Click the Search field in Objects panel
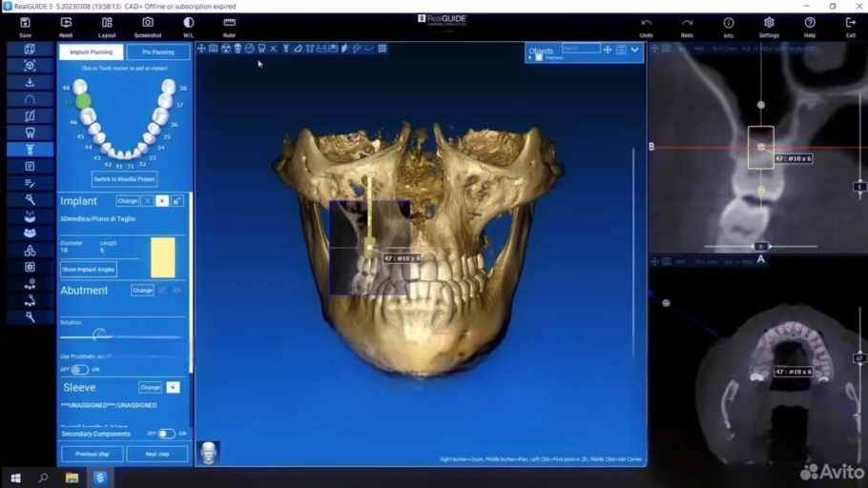Image resolution: width=868 pixels, height=488 pixels. click(x=581, y=49)
